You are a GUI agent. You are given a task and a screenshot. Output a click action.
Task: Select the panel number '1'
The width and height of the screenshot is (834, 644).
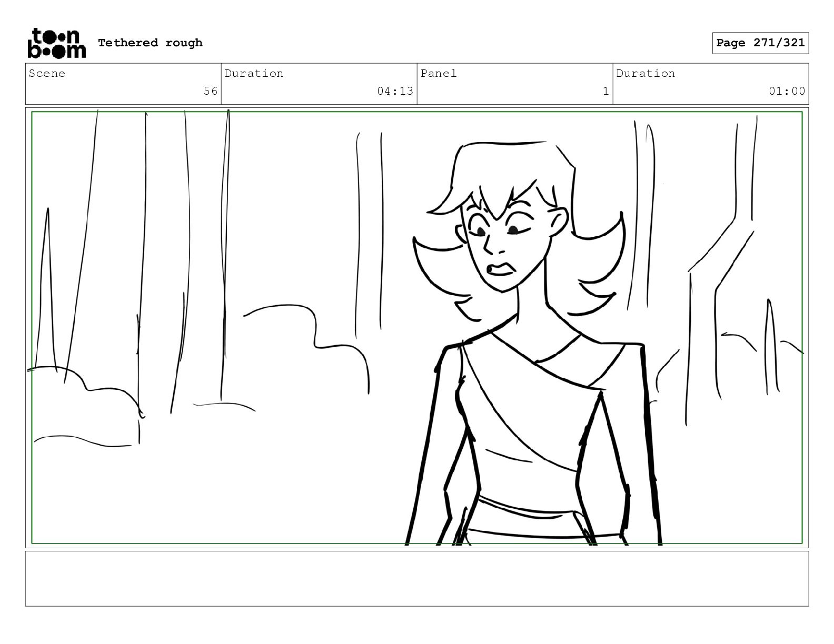(606, 91)
